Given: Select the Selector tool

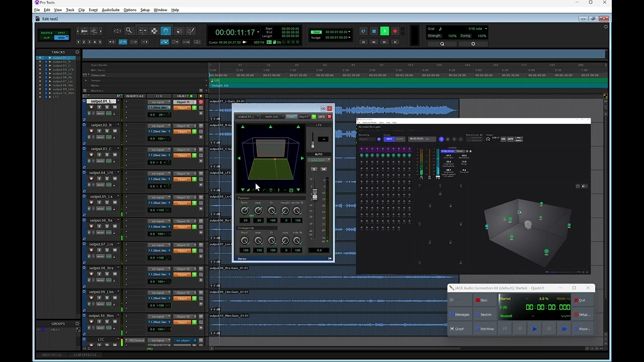Looking at the screenshot, I should point(154,31).
